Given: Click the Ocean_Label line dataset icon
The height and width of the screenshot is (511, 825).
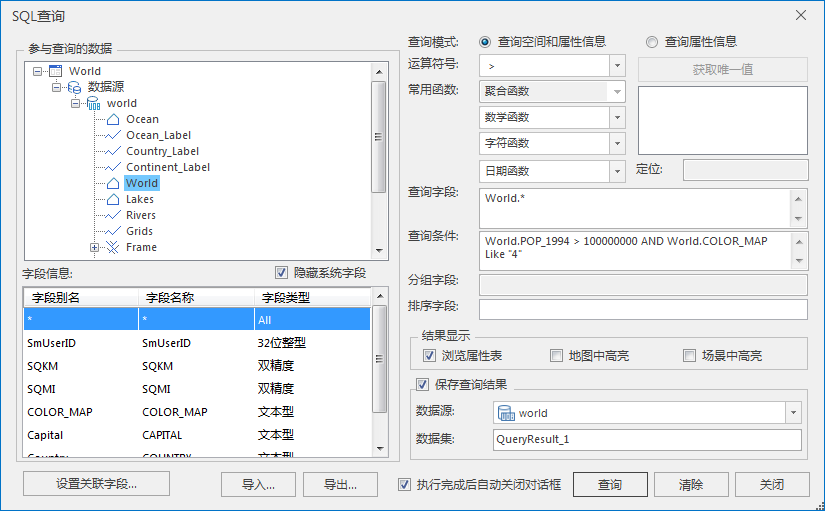Looking at the screenshot, I should 113,135.
